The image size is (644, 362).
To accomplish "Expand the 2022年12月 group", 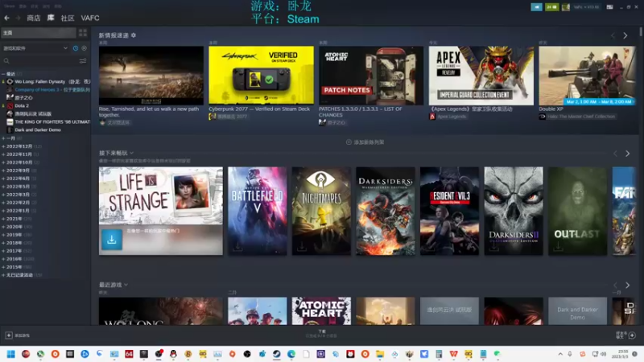I will click(x=3, y=146).
